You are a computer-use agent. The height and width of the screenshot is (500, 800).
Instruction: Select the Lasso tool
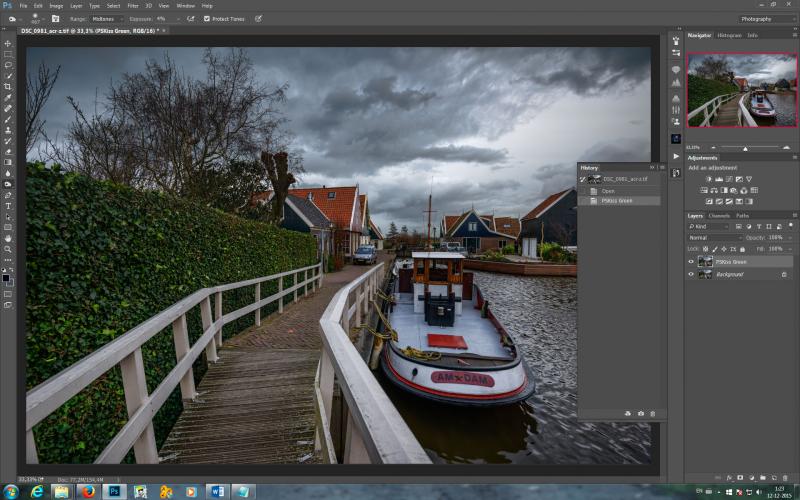[8, 65]
